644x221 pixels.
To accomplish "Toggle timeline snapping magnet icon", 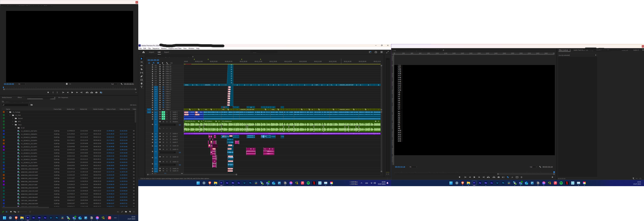I will click(154, 63).
